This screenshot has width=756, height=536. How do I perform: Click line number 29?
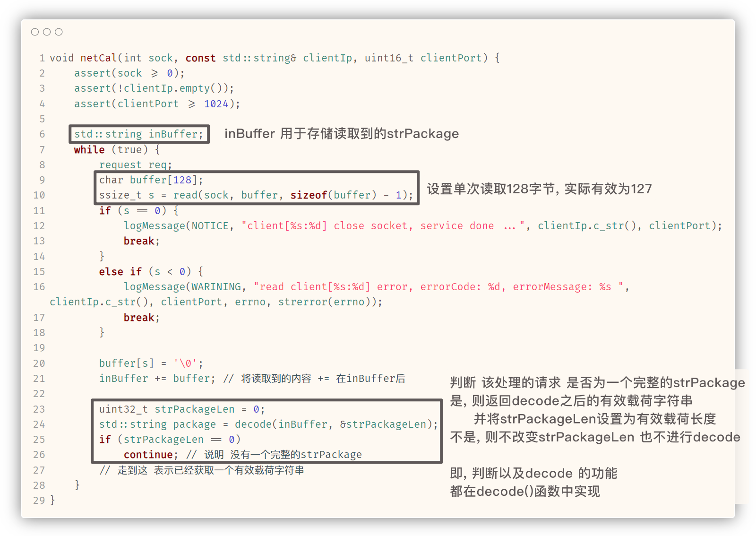[x=39, y=501]
